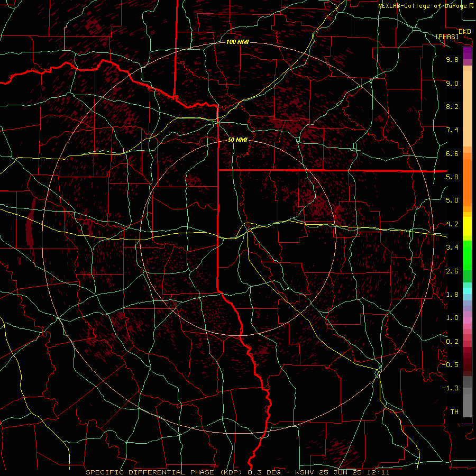Pick the yellow band on the color bar

click(467, 226)
